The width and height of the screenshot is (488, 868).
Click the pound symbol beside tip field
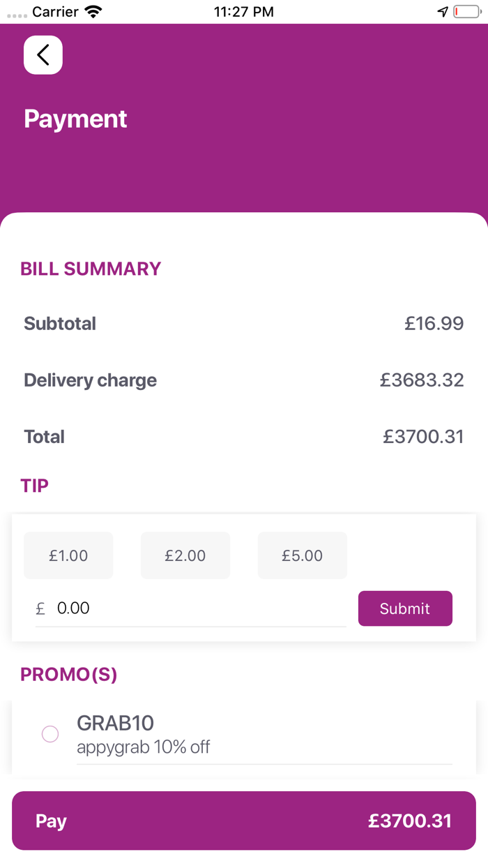coord(40,608)
